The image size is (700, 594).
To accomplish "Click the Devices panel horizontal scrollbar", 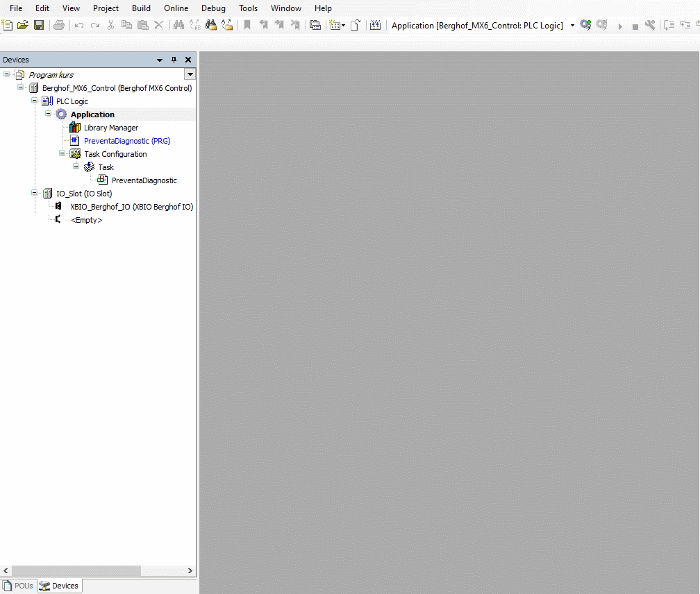I will [x=76, y=570].
